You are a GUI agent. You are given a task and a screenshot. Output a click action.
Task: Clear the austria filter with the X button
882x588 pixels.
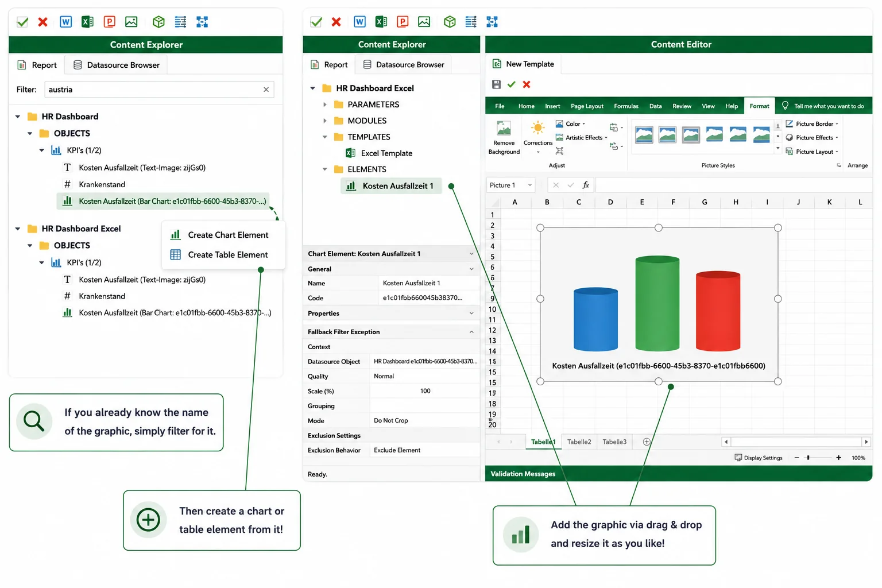tap(266, 90)
